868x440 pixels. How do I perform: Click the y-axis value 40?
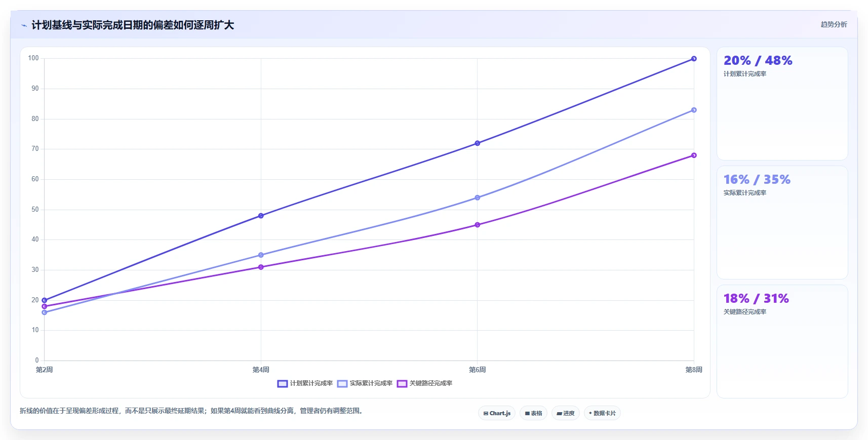35,239
